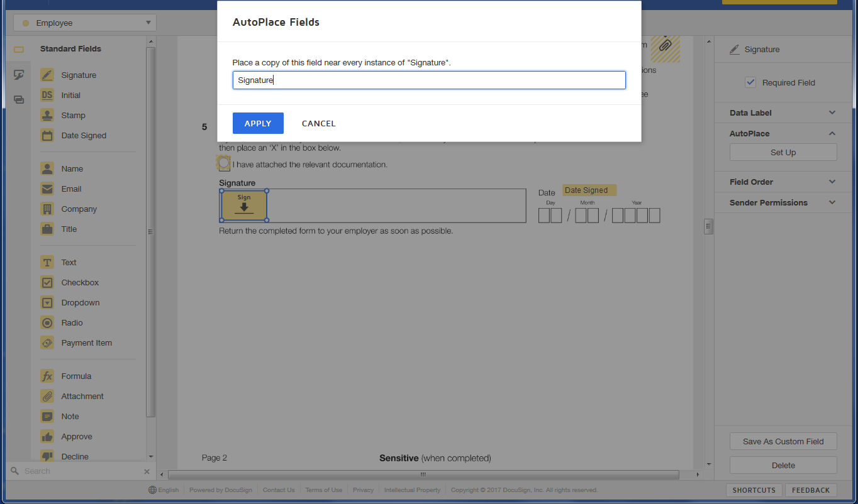This screenshot has width=858, height=504.
Task: Open the Employee recipient dropdown
Action: point(84,22)
